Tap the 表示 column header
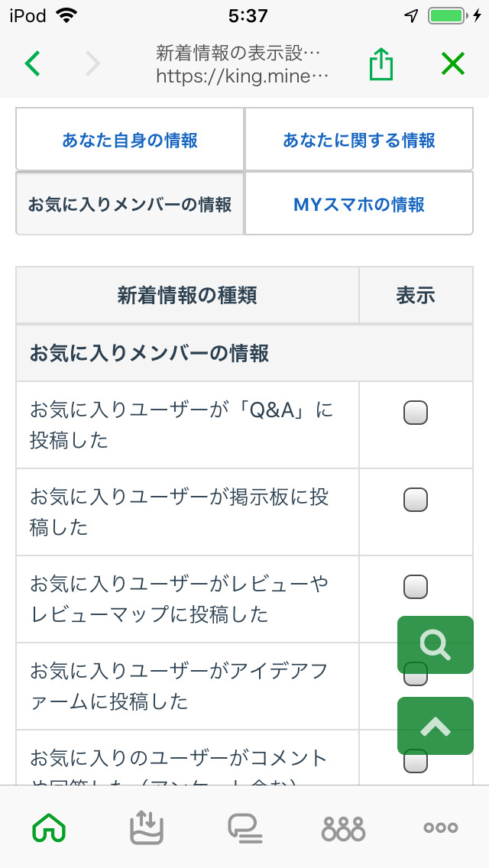This screenshot has height=868, width=489. click(416, 296)
